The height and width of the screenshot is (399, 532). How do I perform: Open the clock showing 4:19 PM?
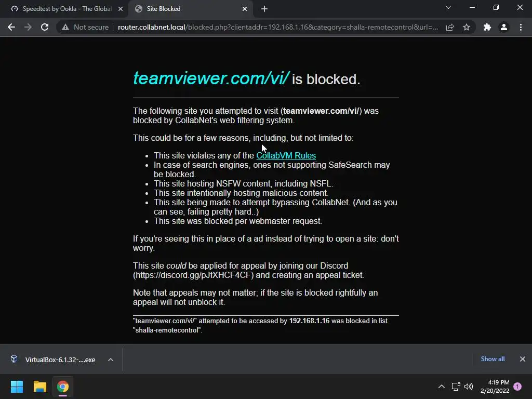tap(495, 387)
